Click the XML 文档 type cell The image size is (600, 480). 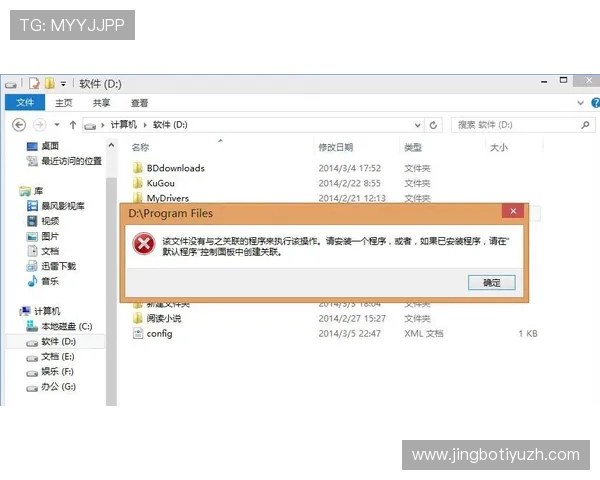(x=424, y=334)
